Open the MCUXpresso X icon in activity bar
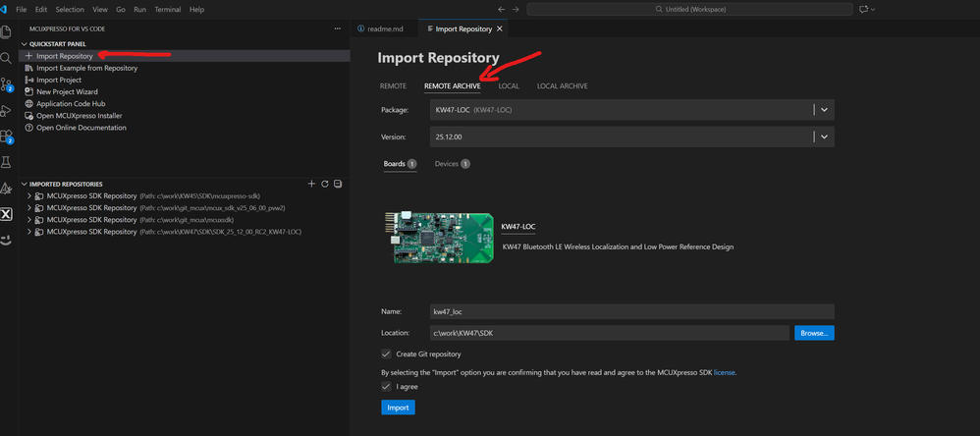Viewport: 980px width, 436px height. pyautogui.click(x=7, y=214)
